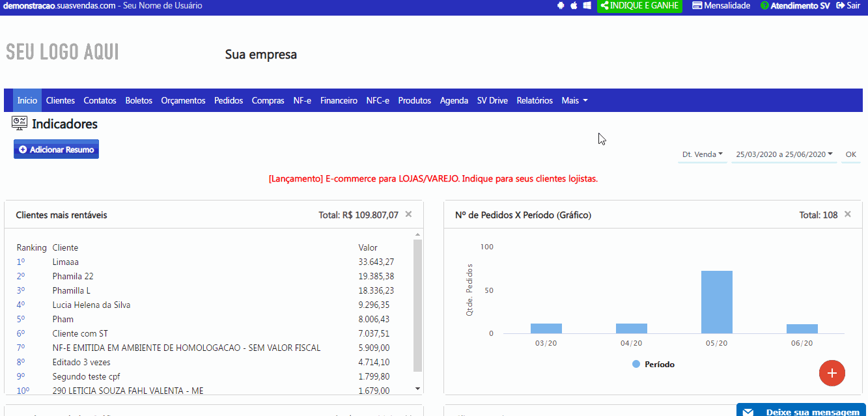Click NF-E EMITIDA EM AMBIENTE DE HOMOLOGACAO row

[x=187, y=348]
